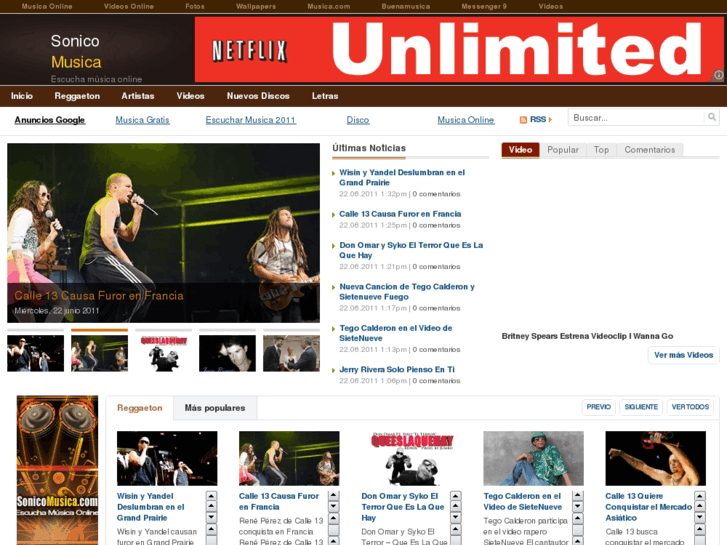Open Musica Online ad link
The image size is (727, 545).
[466, 120]
